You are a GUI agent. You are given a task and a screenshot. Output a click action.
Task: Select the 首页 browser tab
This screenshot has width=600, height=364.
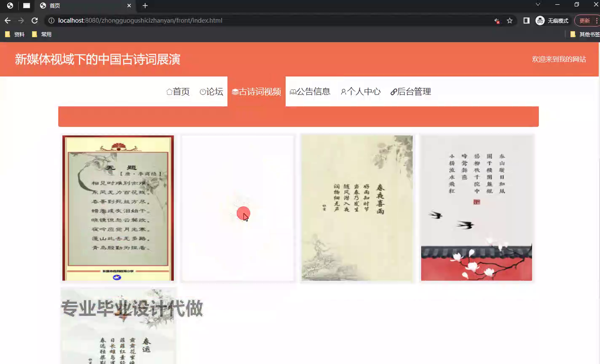tap(86, 5)
